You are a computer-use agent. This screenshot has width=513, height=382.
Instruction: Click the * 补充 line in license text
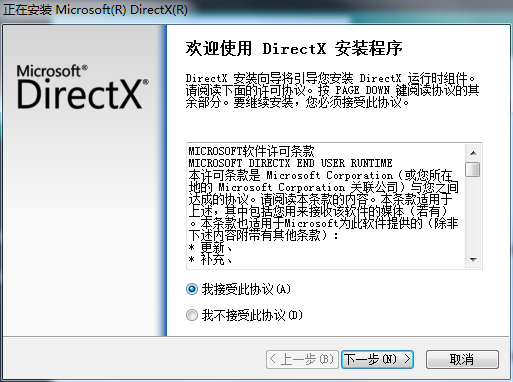[210, 259]
